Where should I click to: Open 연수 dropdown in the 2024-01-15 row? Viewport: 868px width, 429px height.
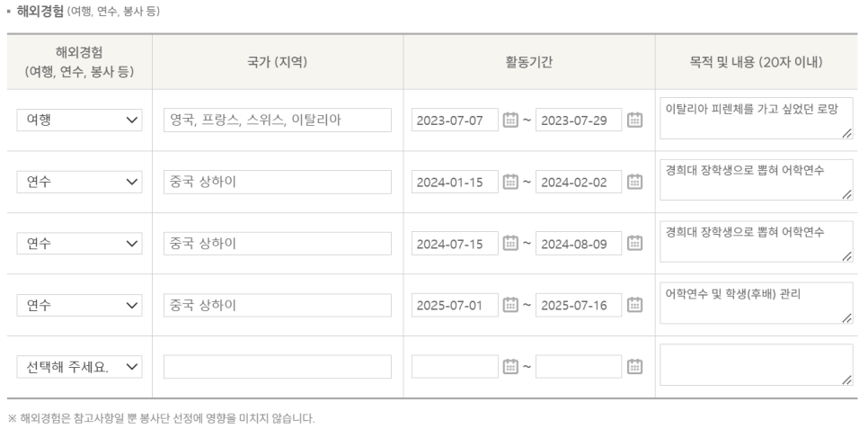click(x=79, y=182)
